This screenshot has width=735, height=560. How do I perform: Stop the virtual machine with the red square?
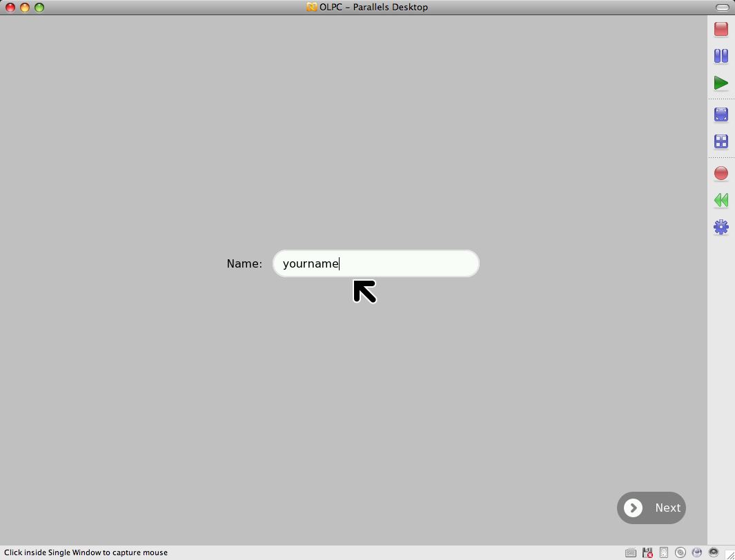tap(721, 29)
